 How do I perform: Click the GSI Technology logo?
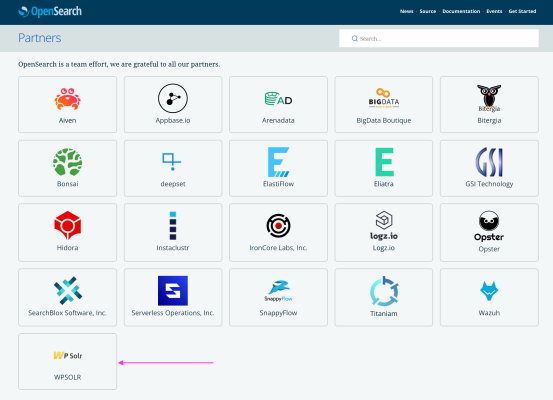(489, 162)
